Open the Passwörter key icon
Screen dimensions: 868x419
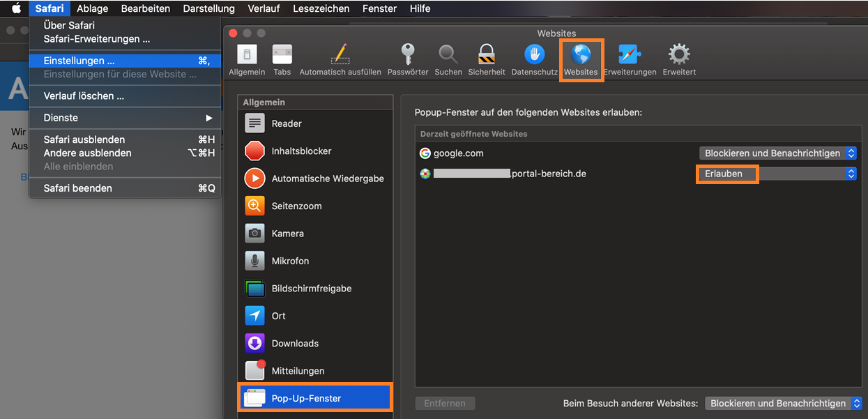coord(408,60)
